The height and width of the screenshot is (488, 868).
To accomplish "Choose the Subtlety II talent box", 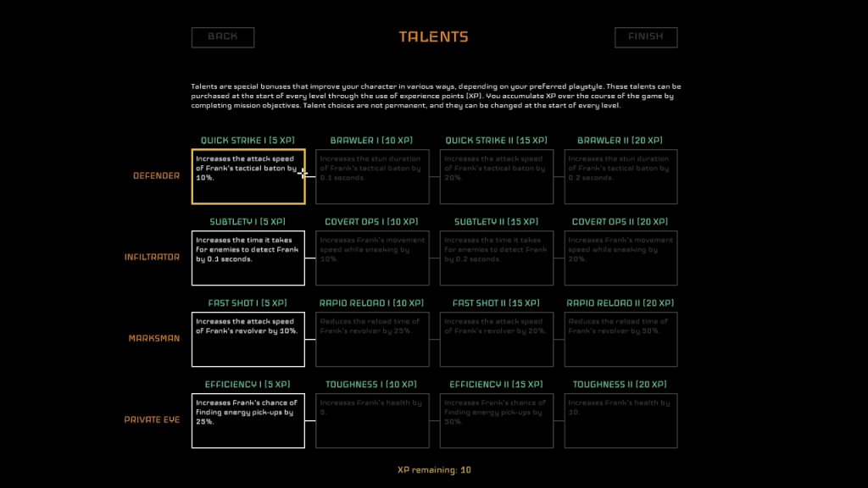I will (x=497, y=258).
